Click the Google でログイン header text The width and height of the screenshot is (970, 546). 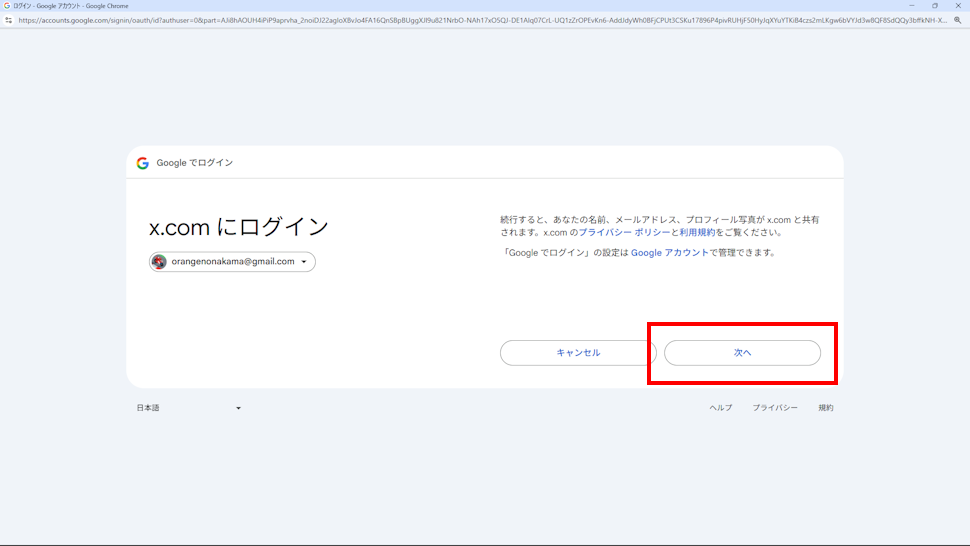point(194,163)
